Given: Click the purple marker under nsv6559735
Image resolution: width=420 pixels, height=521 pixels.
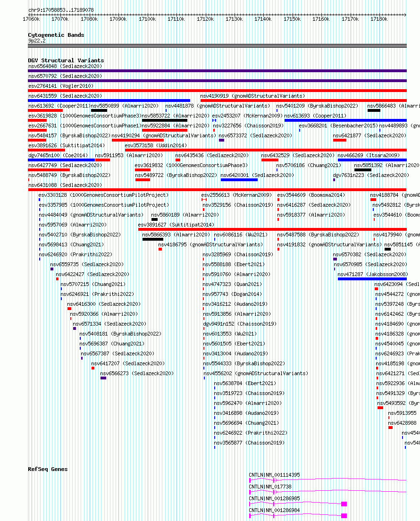Looking at the screenshot, I should 52,269.
